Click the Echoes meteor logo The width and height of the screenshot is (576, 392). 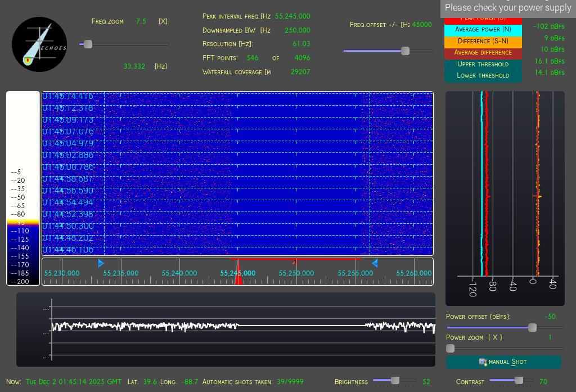coord(39,44)
